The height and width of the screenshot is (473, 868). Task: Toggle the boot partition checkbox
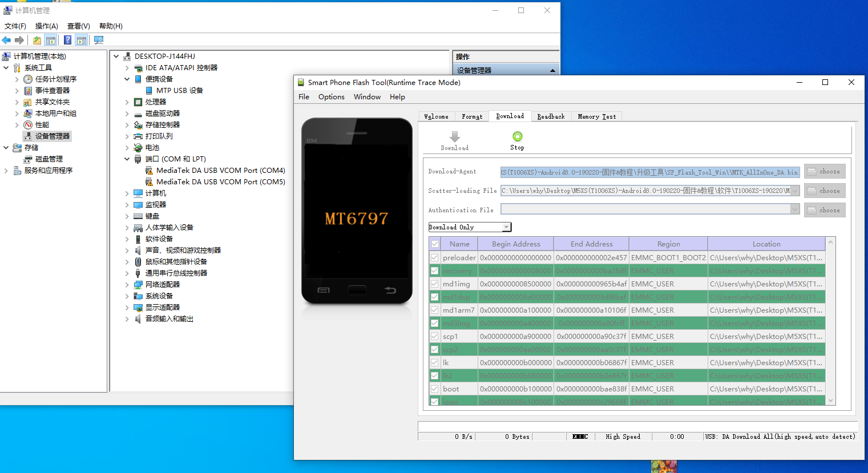(435, 389)
